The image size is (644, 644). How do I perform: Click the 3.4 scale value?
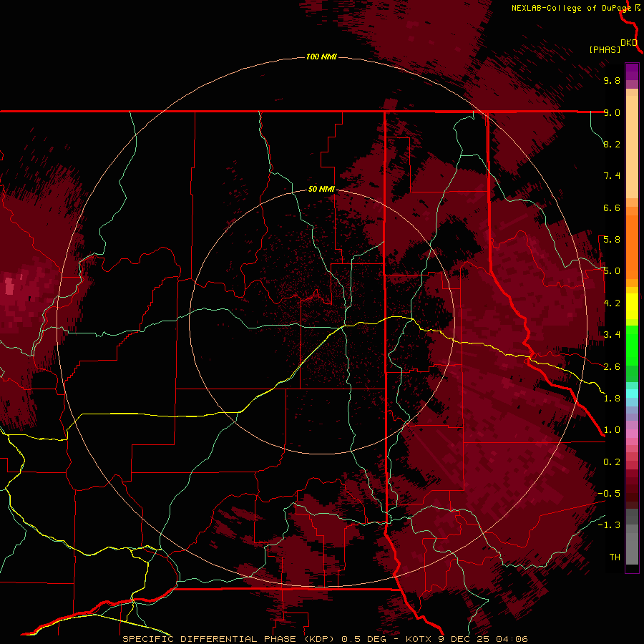pos(612,335)
